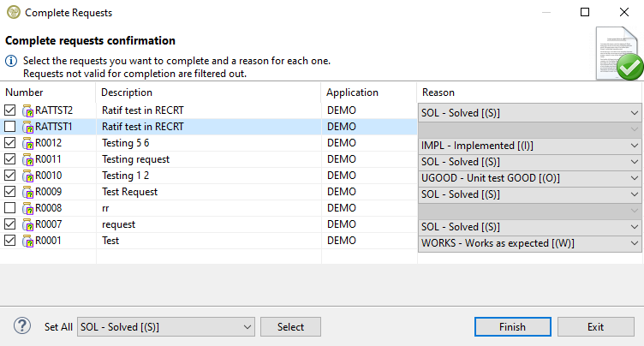Click the Complete Requests title bar icon
644x346 pixels.
[12, 13]
